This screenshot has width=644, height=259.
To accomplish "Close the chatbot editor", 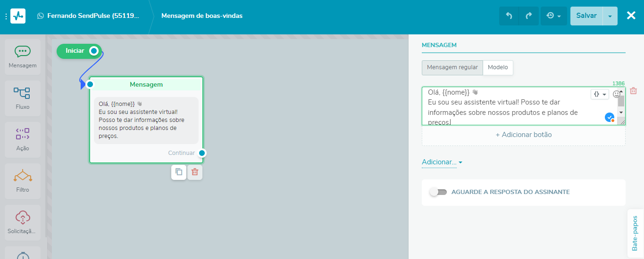I will tap(631, 16).
